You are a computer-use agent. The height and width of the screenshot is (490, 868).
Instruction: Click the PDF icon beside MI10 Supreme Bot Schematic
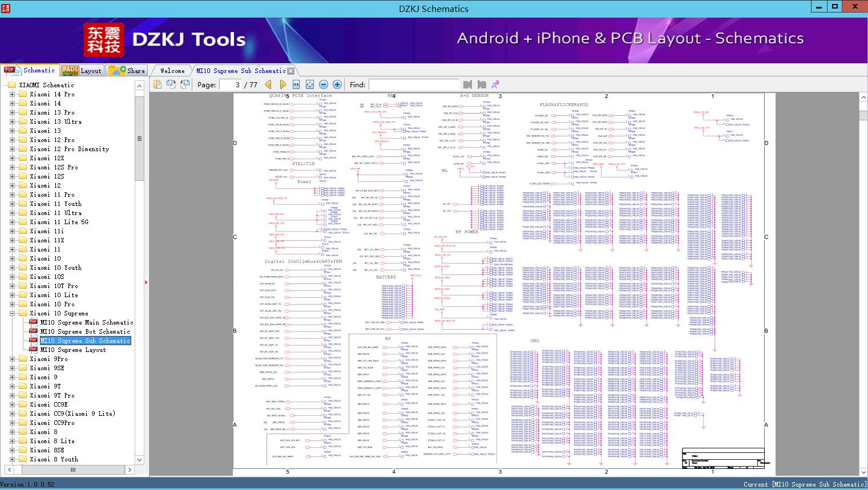(34, 331)
